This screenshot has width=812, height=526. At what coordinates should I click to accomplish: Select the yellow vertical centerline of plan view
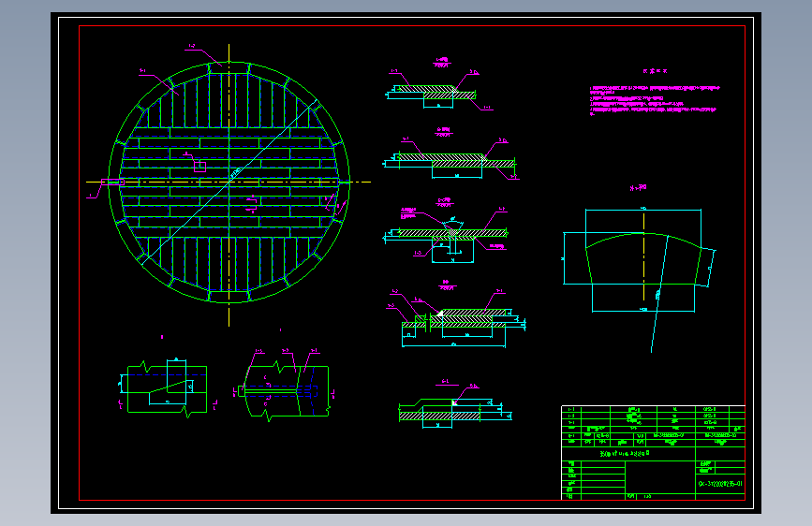(229, 184)
